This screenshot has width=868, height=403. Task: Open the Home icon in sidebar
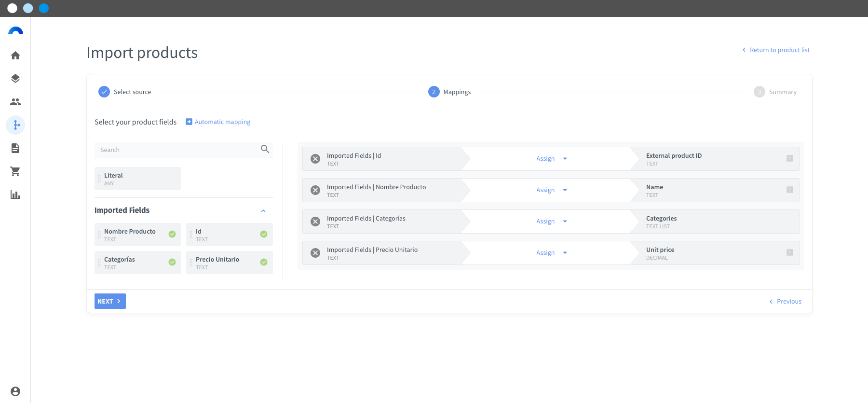pos(15,56)
